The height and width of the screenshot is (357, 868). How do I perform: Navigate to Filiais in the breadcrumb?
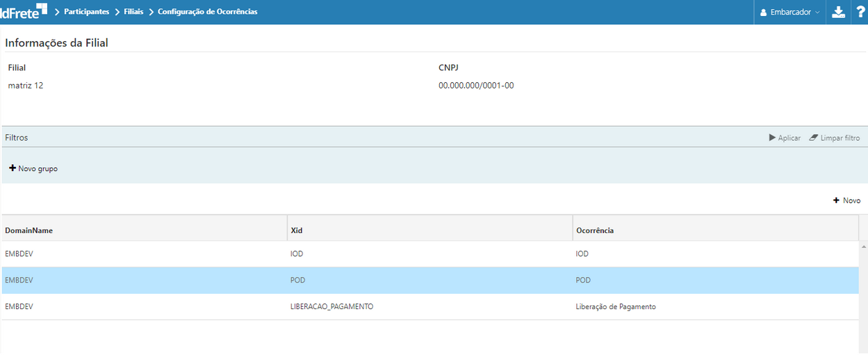click(133, 12)
